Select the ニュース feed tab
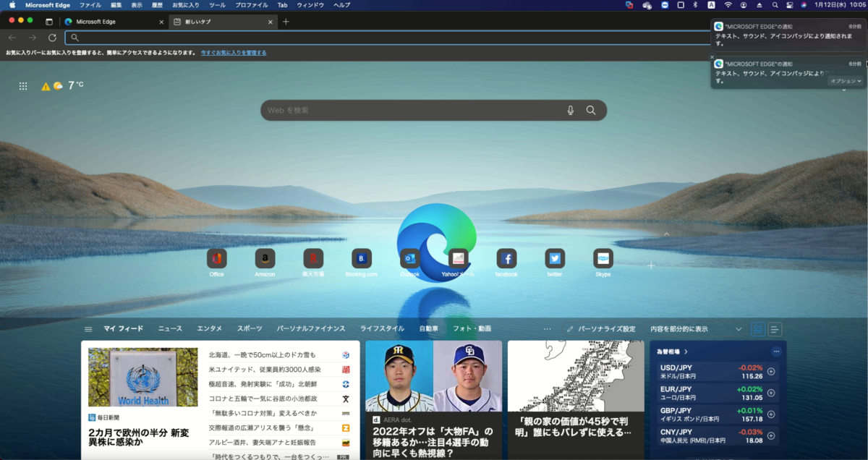This screenshot has height=460, width=868. (x=170, y=329)
